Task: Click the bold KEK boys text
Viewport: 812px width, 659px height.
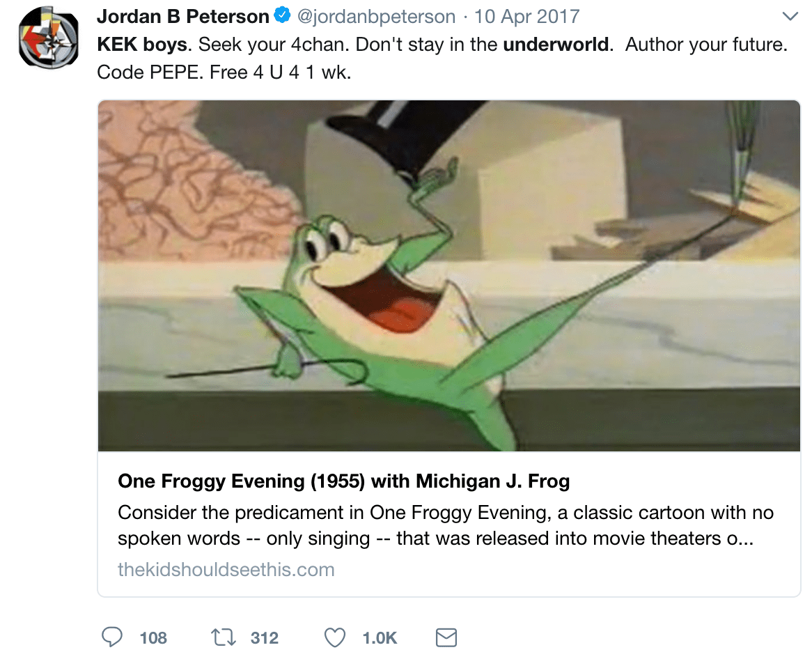Action: tap(142, 45)
